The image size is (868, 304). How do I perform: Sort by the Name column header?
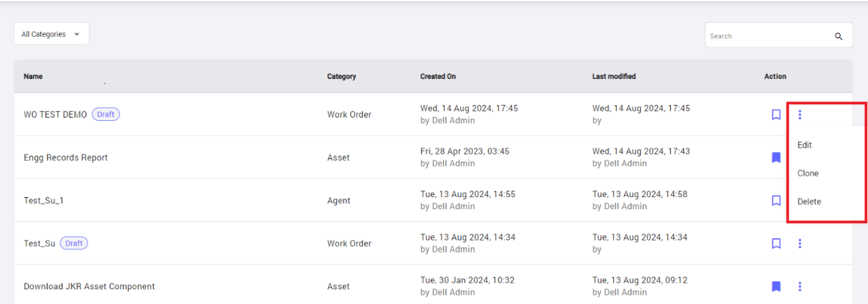(33, 76)
